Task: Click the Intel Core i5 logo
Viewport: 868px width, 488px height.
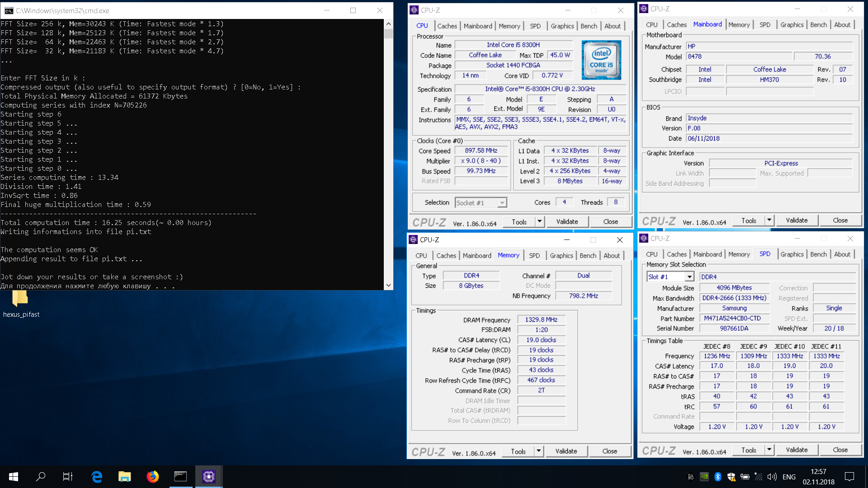Action: pyautogui.click(x=601, y=60)
